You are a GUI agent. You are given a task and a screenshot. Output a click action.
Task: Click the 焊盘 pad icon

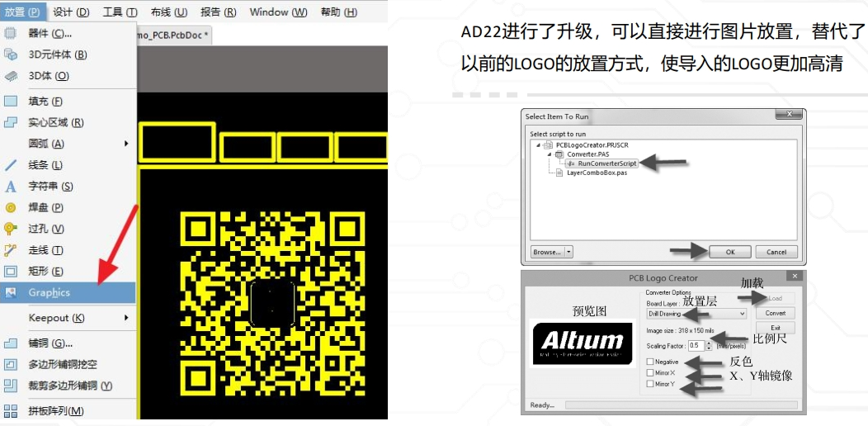[11, 207]
